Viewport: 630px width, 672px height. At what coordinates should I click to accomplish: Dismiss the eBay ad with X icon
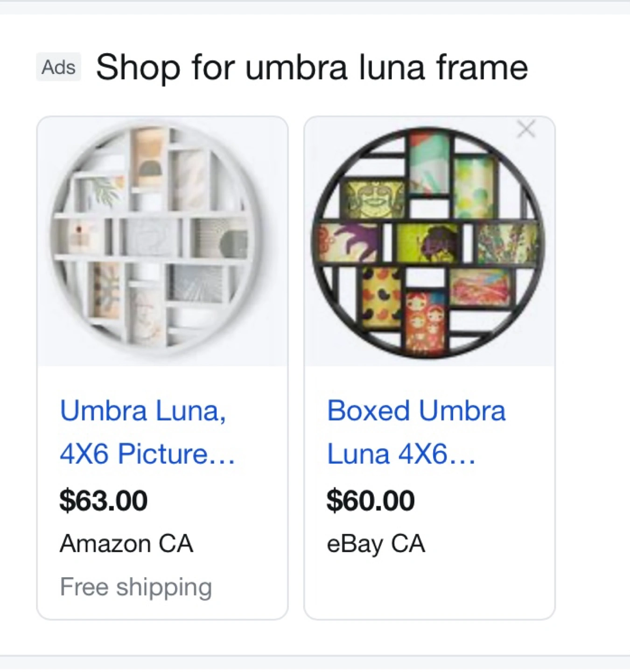click(x=526, y=129)
